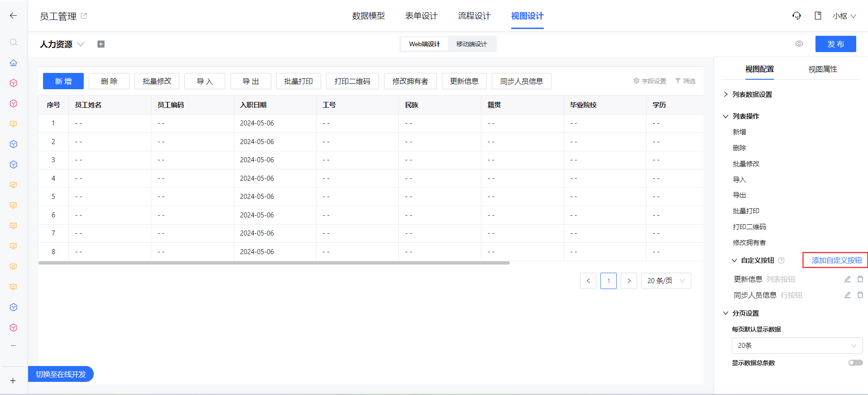The width and height of the screenshot is (868, 395).
Task: Click 添加自定义按钮 link
Action: click(x=837, y=260)
